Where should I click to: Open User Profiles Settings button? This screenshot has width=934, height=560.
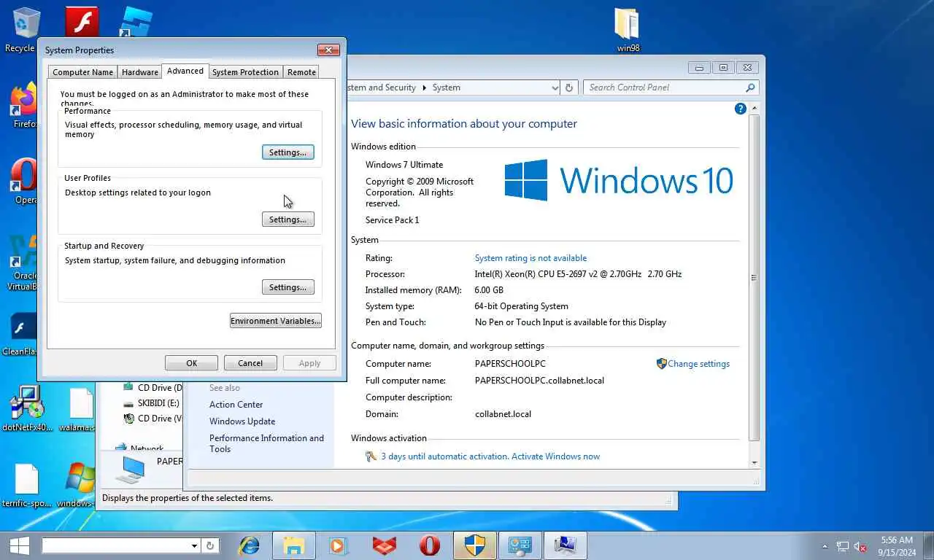287,219
